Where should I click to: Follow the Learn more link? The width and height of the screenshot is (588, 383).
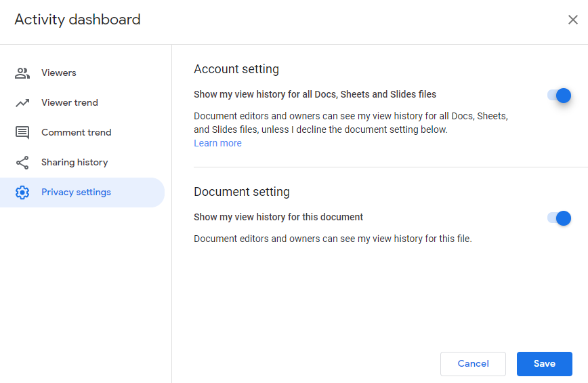click(217, 144)
